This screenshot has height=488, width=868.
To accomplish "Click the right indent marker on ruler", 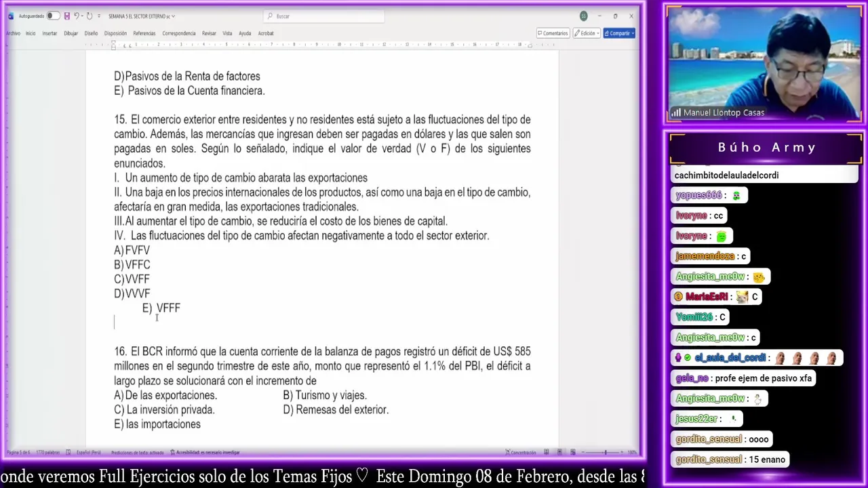I will click(x=530, y=45).
